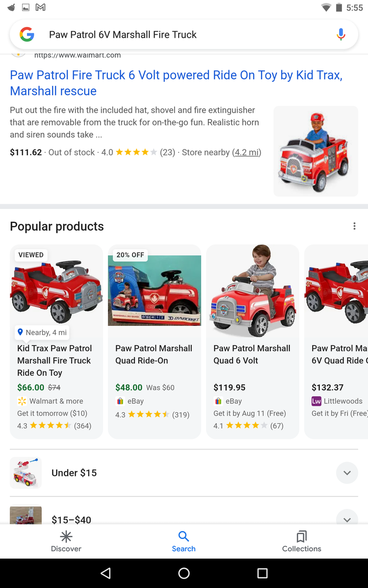Open the 20% OFF Marshall Quad Ride-On image

pos(155,290)
